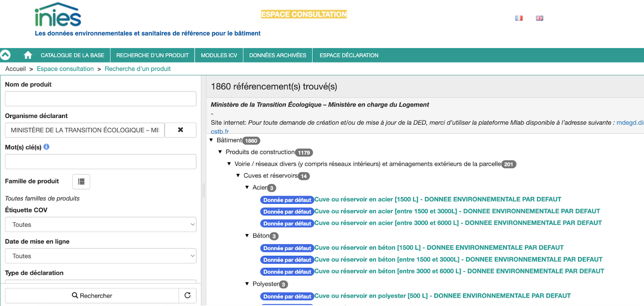Screen dimensions: 644x306
Task: Click the Type de déclaration label
Action: [34, 273]
